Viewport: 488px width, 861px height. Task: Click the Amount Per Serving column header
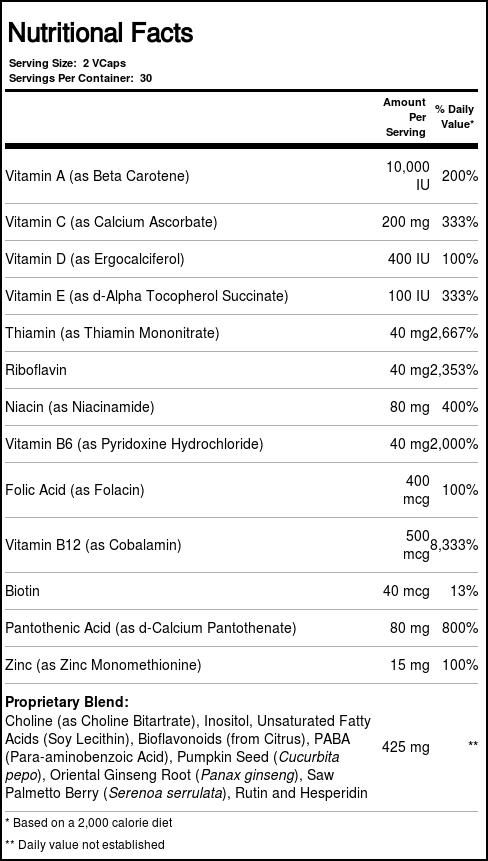coord(405,117)
